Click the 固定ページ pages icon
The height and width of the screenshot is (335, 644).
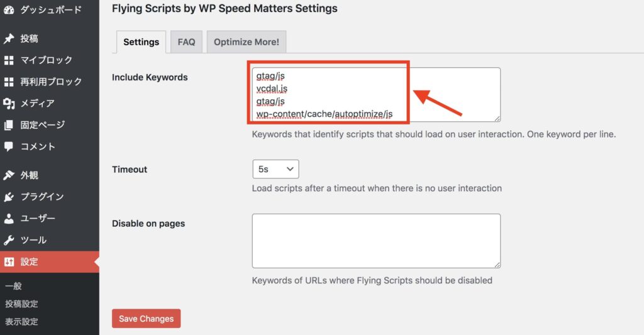click(9, 125)
